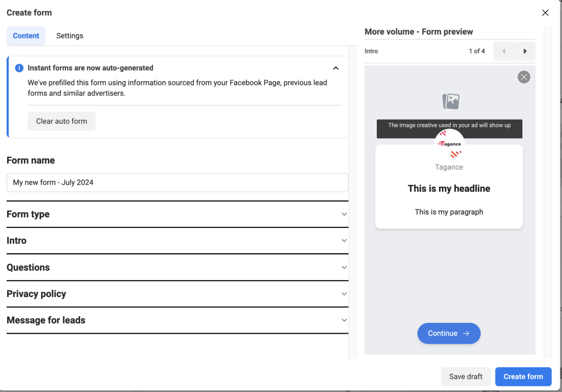This screenshot has width=562, height=392.
Task: Click the blue info icon in the banner
Action: click(x=19, y=68)
